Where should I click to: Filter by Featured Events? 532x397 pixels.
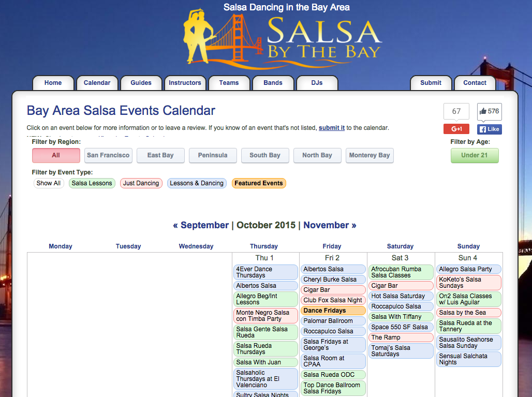(259, 183)
